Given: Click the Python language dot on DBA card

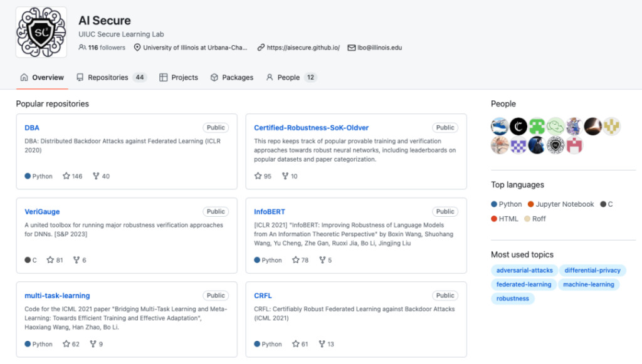Looking at the screenshot, I should [x=28, y=176].
